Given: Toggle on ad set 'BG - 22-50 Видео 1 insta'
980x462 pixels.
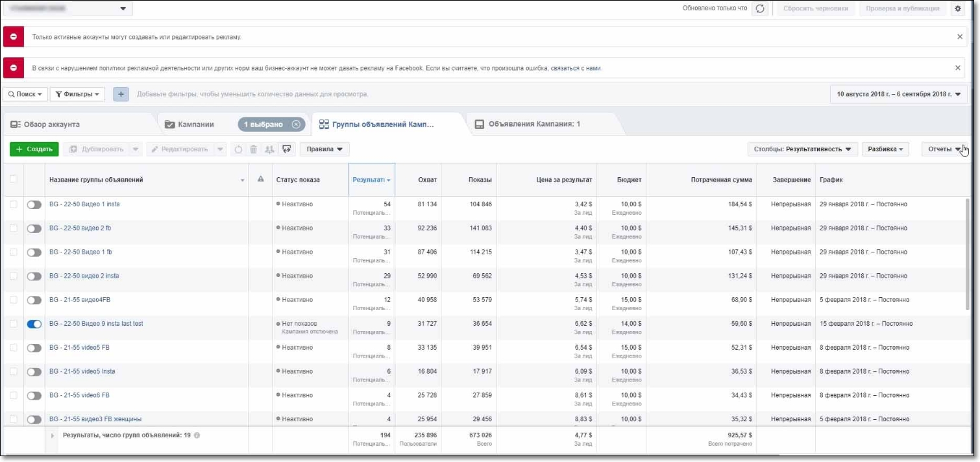Looking at the screenshot, I should coord(34,204).
